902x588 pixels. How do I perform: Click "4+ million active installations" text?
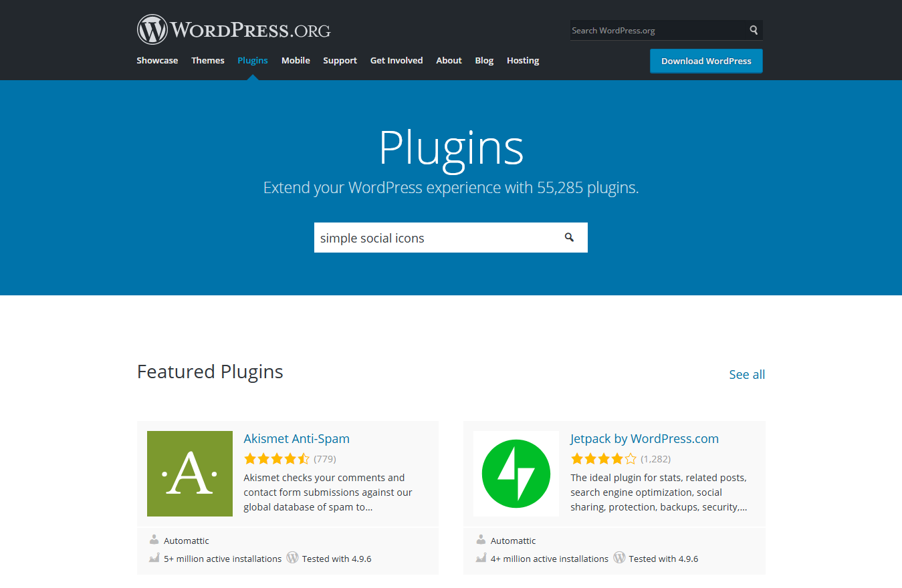[x=550, y=559]
